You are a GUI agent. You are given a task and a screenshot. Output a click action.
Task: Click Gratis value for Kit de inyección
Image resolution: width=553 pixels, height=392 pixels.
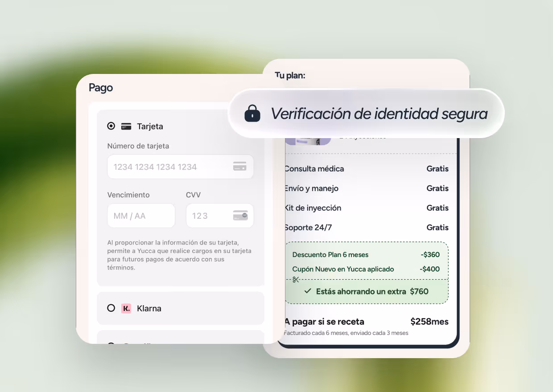point(437,208)
